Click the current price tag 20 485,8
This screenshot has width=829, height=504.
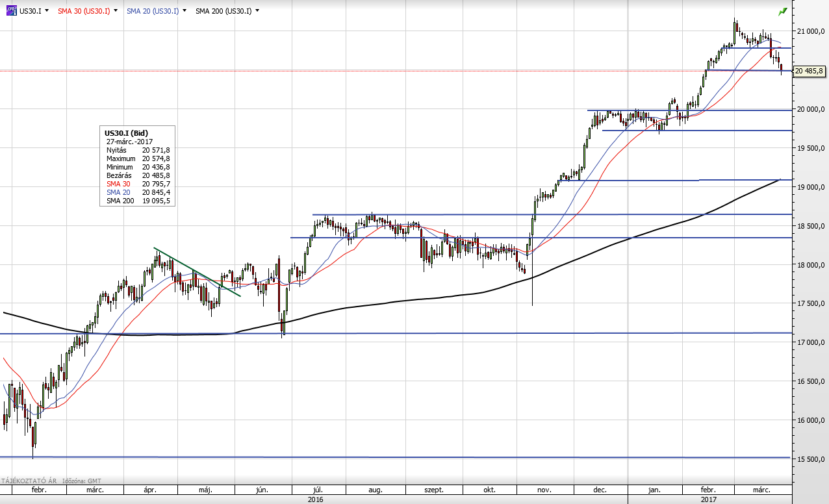(x=809, y=70)
